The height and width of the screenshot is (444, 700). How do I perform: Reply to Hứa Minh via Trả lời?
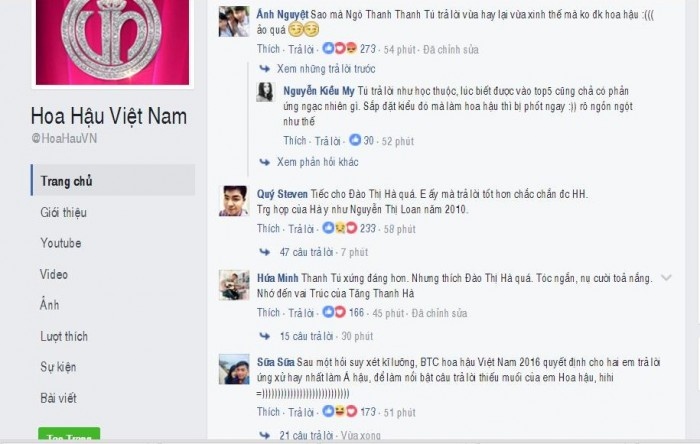click(301, 313)
